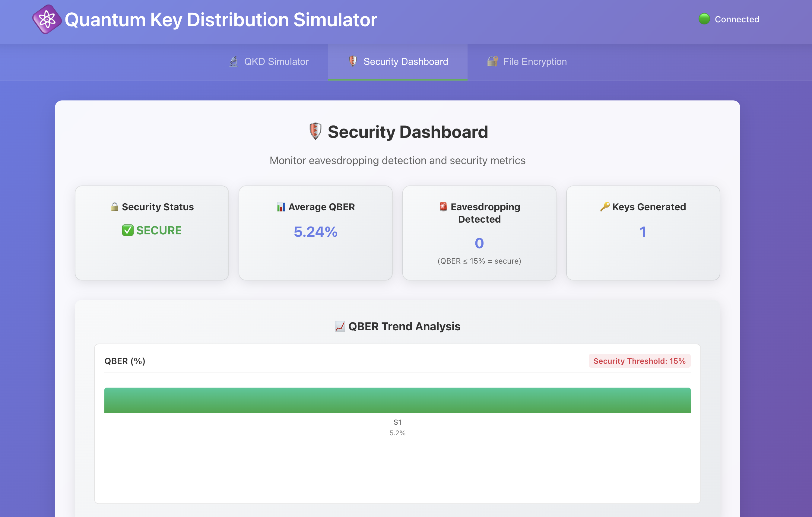Click the lock-and-key icon on File Encryption
812x517 pixels.
pos(492,61)
